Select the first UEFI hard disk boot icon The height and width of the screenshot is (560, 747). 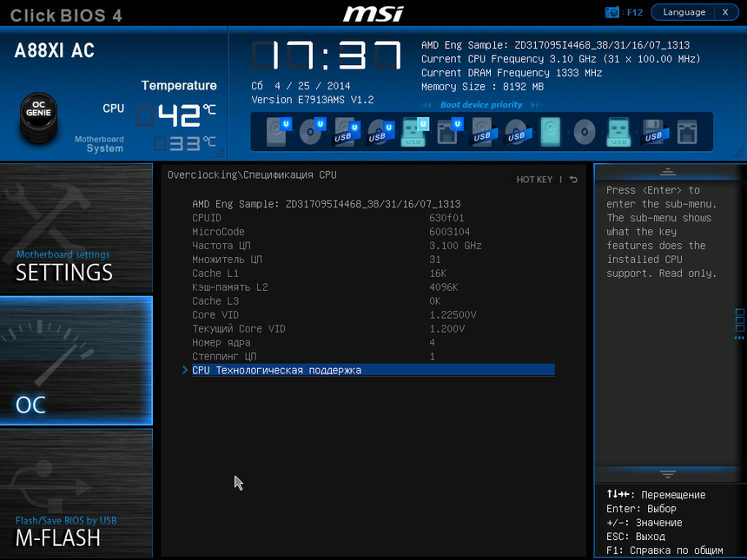pos(277,131)
